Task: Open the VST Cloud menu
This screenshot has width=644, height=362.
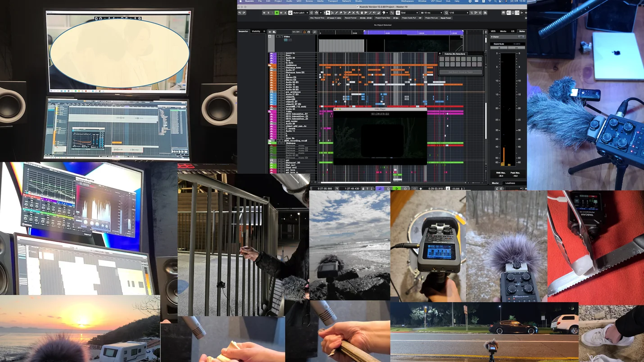Action: click(x=436, y=1)
